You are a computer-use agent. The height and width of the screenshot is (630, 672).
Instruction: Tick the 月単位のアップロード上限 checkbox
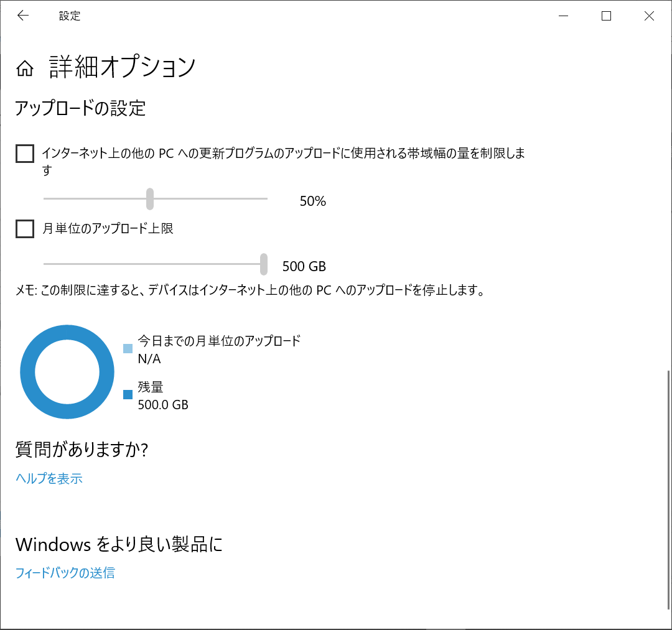coord(25,229)
